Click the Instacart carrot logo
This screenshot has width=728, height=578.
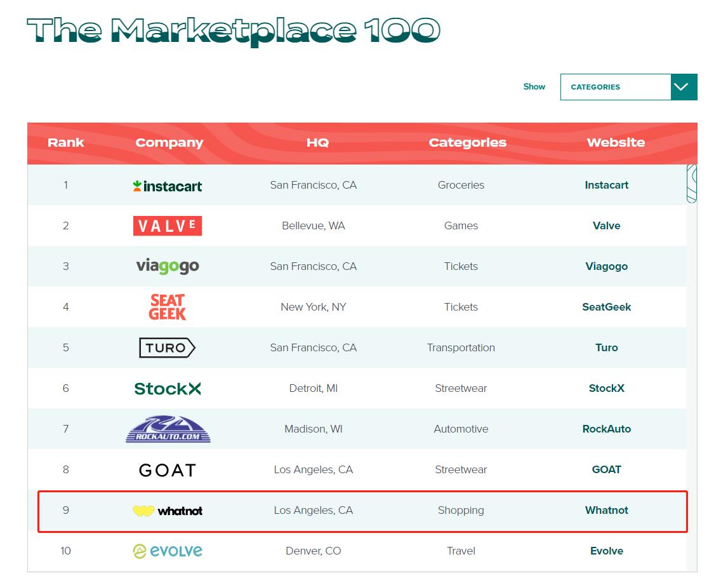coord(168,186)
